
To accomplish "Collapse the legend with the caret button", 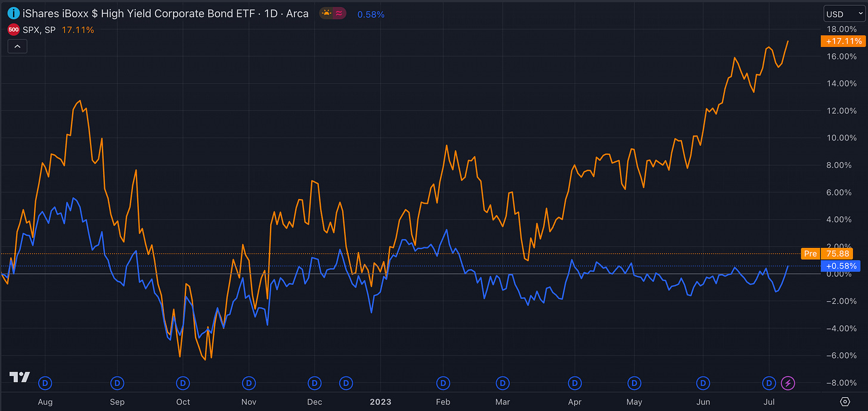I will [17, 46].
